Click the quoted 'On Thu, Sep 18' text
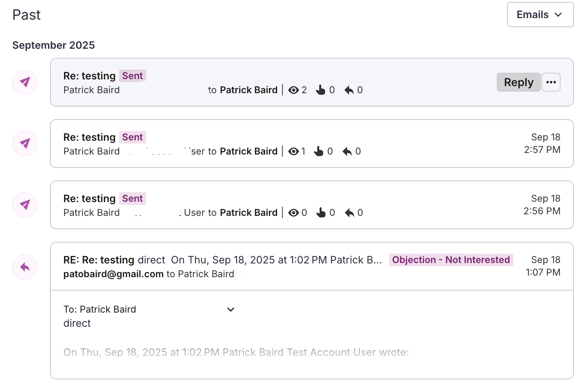Image resolution: width=581 pixels, height=392 pixels. 236,352
